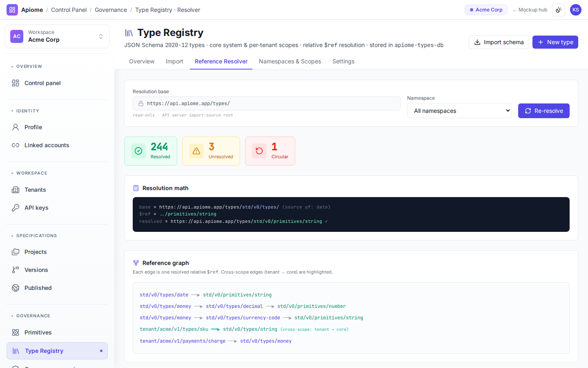Select the Reference Resolver tab
The image size is (588, 368).
(x=221, y=61)
